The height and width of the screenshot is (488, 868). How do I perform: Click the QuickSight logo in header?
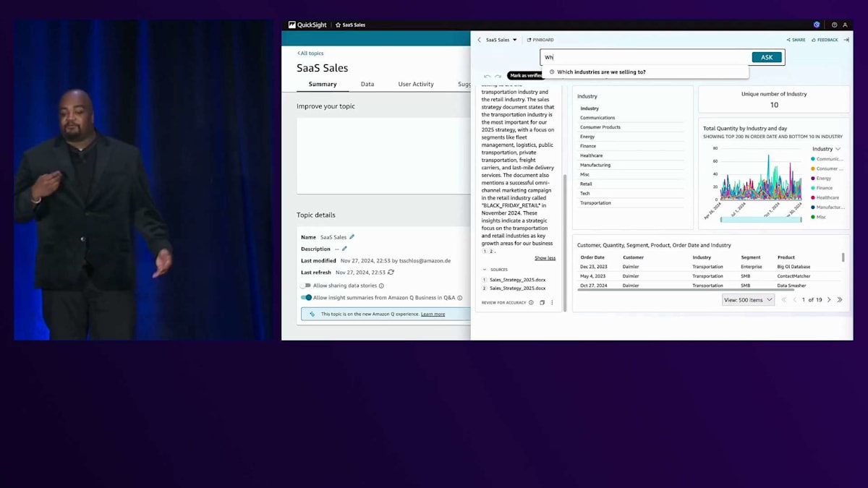pyautogui.click(x=307, y=25)
